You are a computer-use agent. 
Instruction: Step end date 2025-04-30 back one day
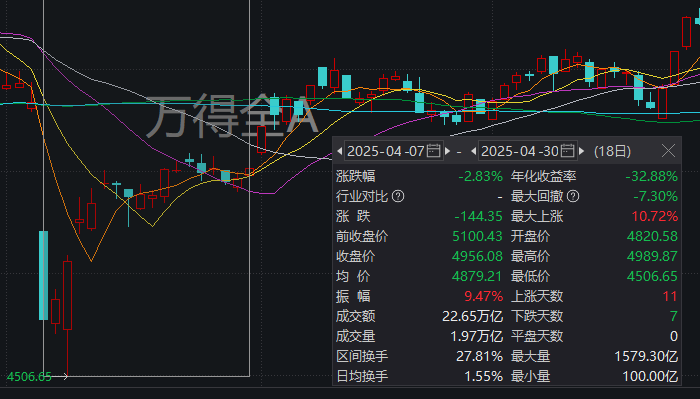tap(474, 151)
